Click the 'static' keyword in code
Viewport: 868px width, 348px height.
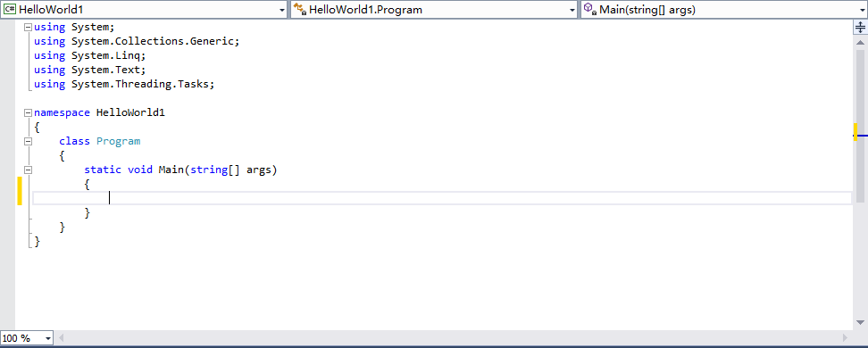coord(103,170)
